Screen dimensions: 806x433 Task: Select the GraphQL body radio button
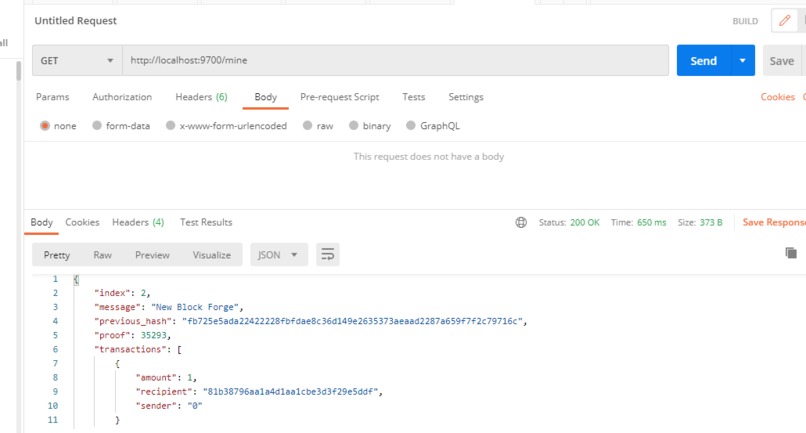tap(410, 125)
